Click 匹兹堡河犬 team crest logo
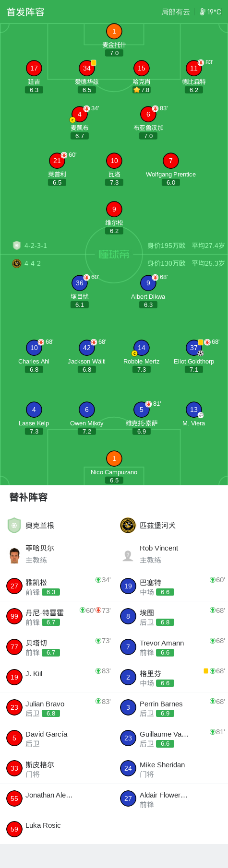The image size is (228, 868). (128, 526)
